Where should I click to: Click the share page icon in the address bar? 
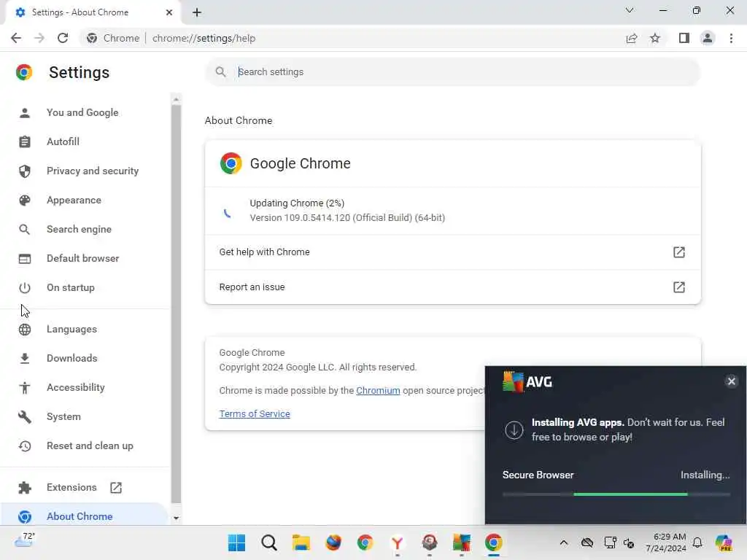pyautogui.click(x=632, y=38)
